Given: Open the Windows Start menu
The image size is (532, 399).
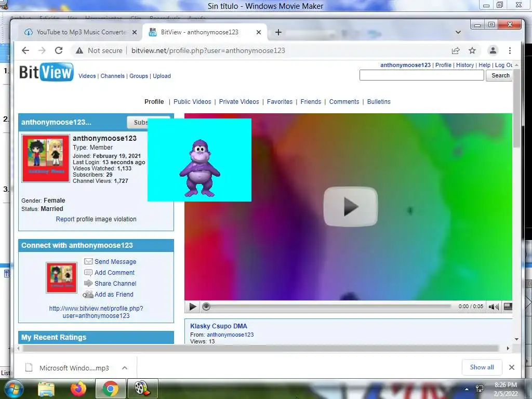Looking at the screenshot, I should pyautogui.click(x=14, y=389).
